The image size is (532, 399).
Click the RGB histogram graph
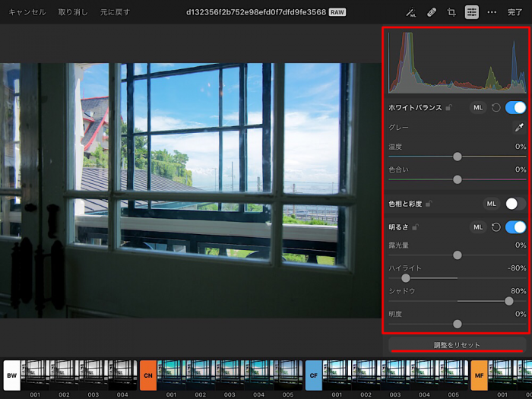(x=458, y=62)
